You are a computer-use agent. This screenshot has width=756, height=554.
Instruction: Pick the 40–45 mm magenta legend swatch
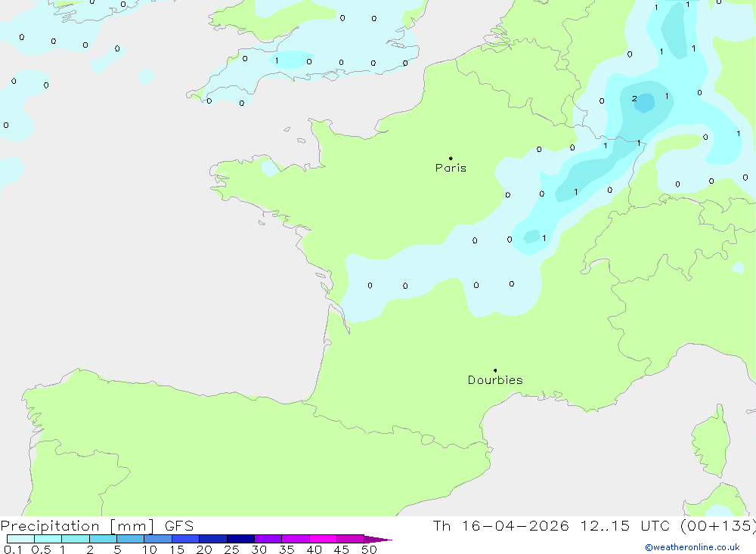(323, 539)
